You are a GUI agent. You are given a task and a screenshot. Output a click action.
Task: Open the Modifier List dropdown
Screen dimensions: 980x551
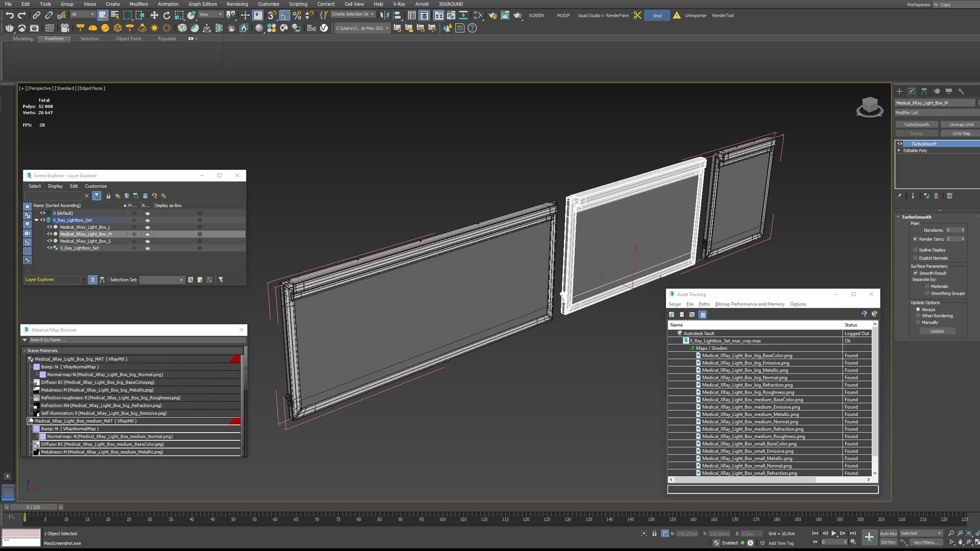coord(937,113)
